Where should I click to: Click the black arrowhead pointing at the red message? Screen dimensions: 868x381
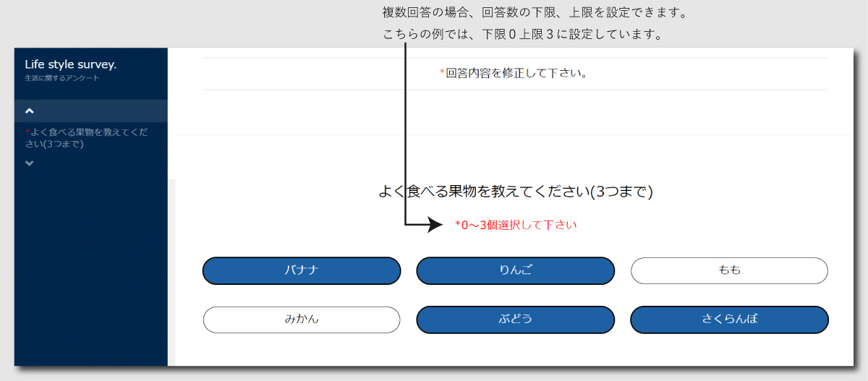click(435, 225)
